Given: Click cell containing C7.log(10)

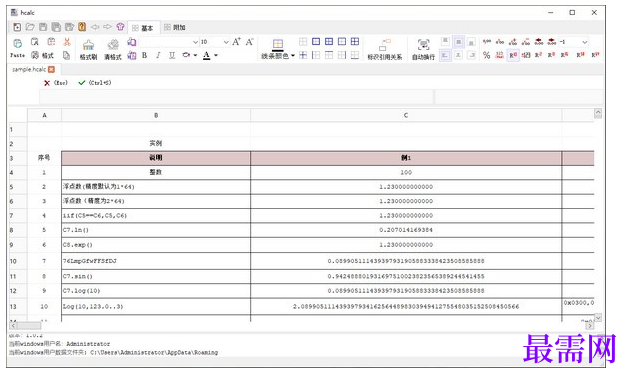Looking at the screenshot, I should coord(156,291).
